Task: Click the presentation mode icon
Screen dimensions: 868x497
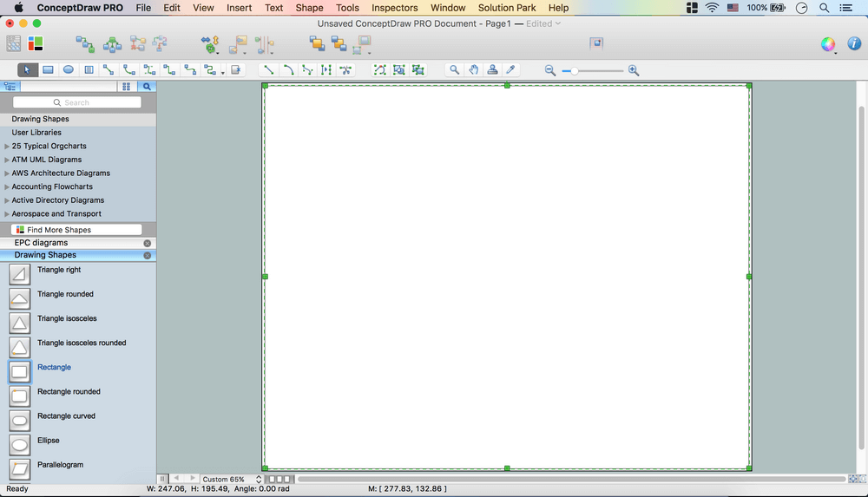Action: [596, 43]
